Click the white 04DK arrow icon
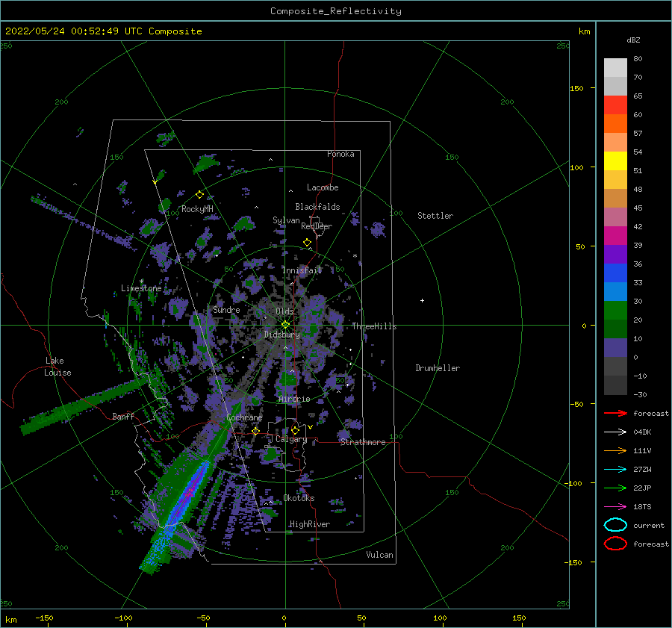The width and height of the screenshot is (672, 628). click(615, 432)
